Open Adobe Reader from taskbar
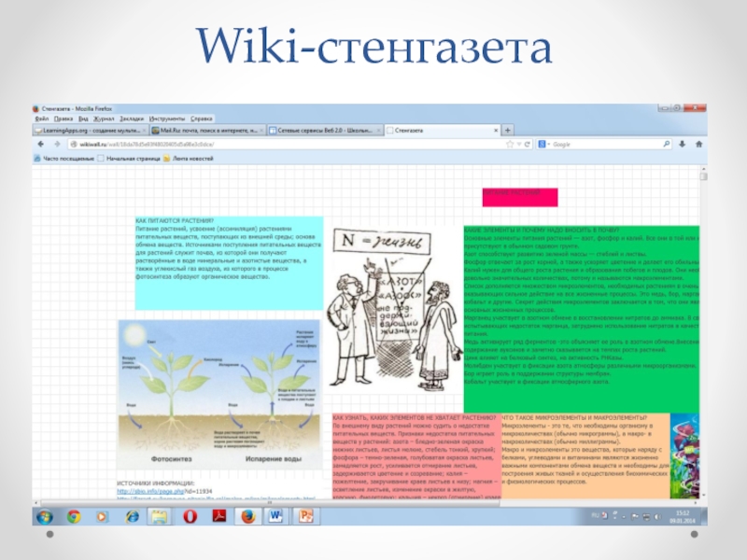 click(219, 516)
